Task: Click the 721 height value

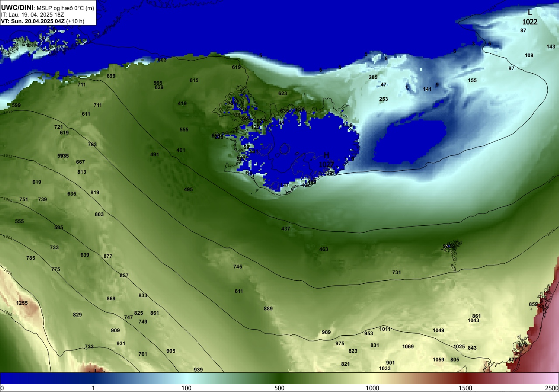Action: 59,127
